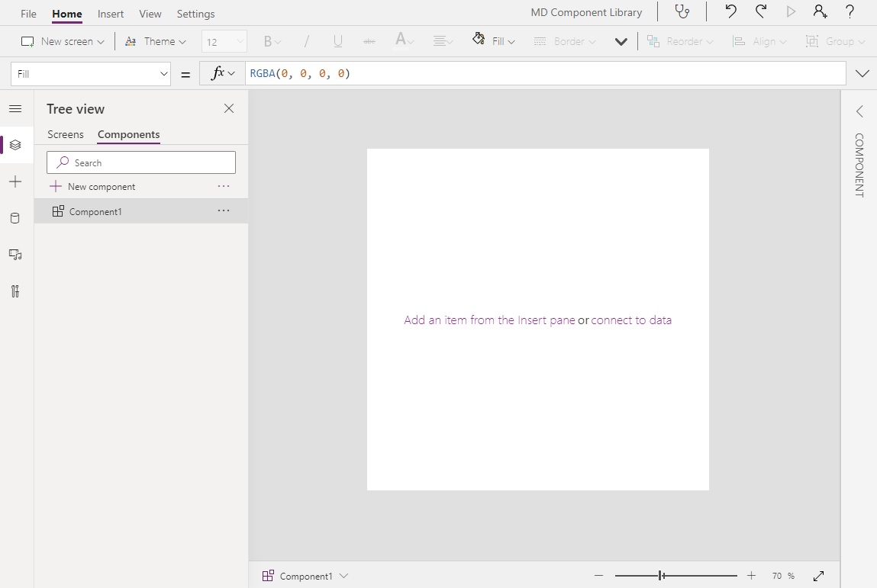Viewport: 877px width, 588px height.
Task: Click the Tree view Search field
Action: click(x=141, y=162)
